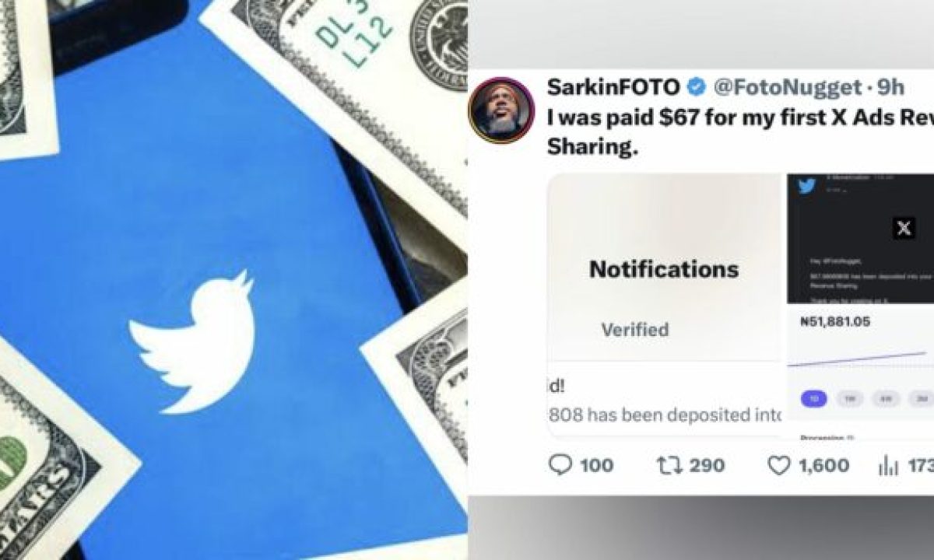Open SarkinFOTO profile avatar
This screenshot has height=560, width=934.
point(500,110)
